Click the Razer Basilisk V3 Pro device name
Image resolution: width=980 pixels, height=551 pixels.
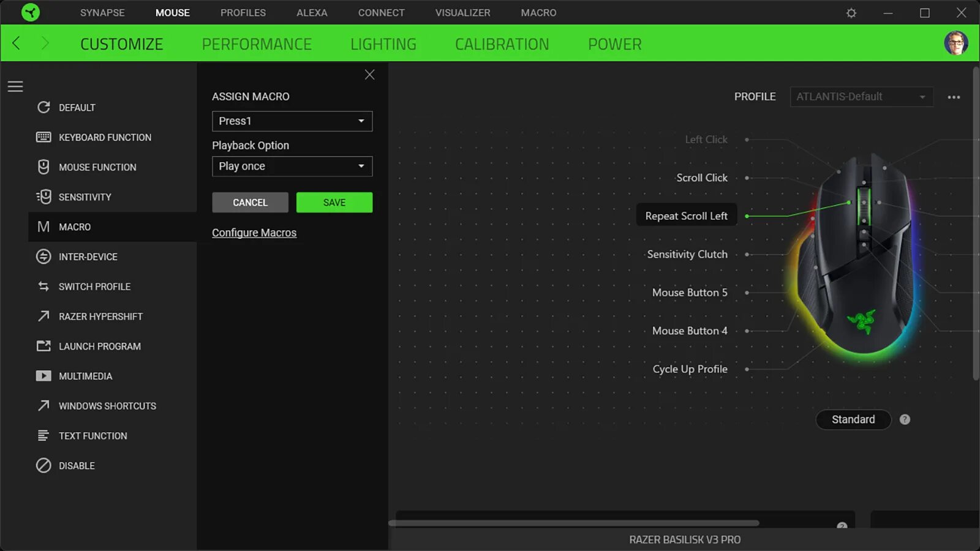tap(685, 540)
